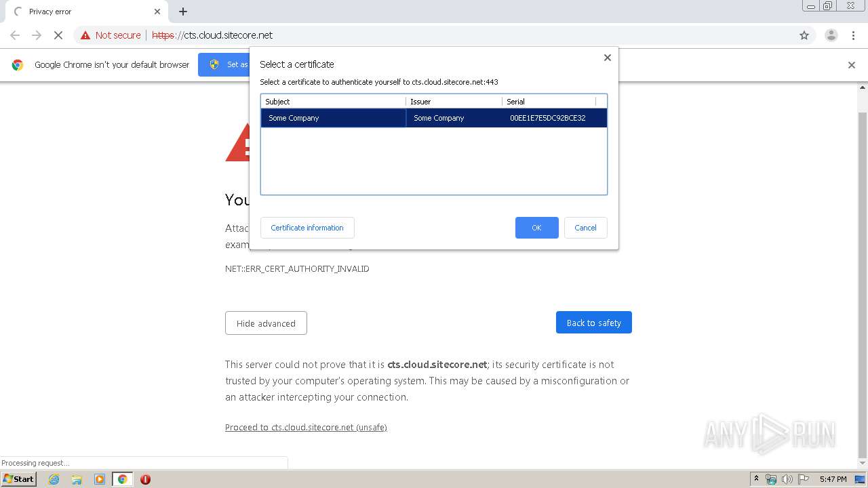Click the network tray icon
868x488 pixels.
(771, 479)
